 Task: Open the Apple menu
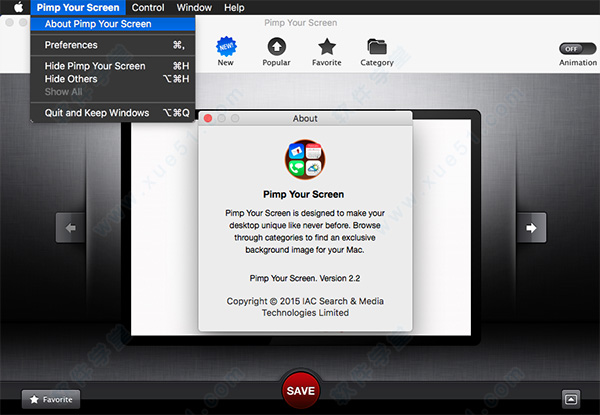pos(18,7)
